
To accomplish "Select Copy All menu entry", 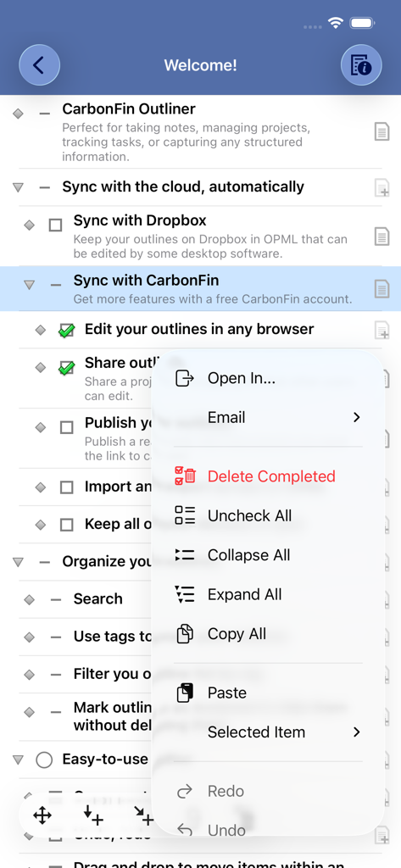I will click(268, 633).
